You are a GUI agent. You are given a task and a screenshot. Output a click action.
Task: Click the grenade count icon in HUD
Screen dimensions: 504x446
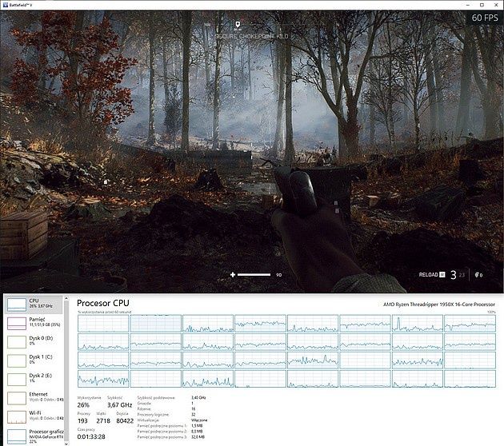(478, 275)
